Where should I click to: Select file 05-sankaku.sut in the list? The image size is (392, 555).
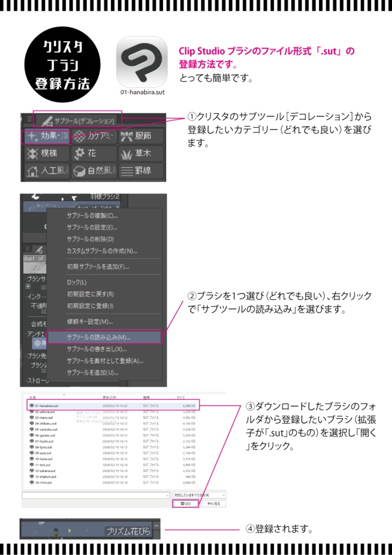(114, 429)
